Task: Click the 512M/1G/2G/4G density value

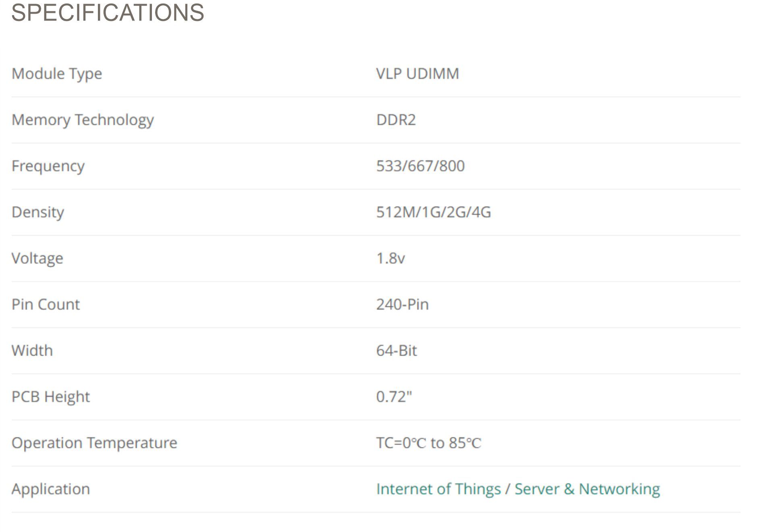Action: [434, 212]
